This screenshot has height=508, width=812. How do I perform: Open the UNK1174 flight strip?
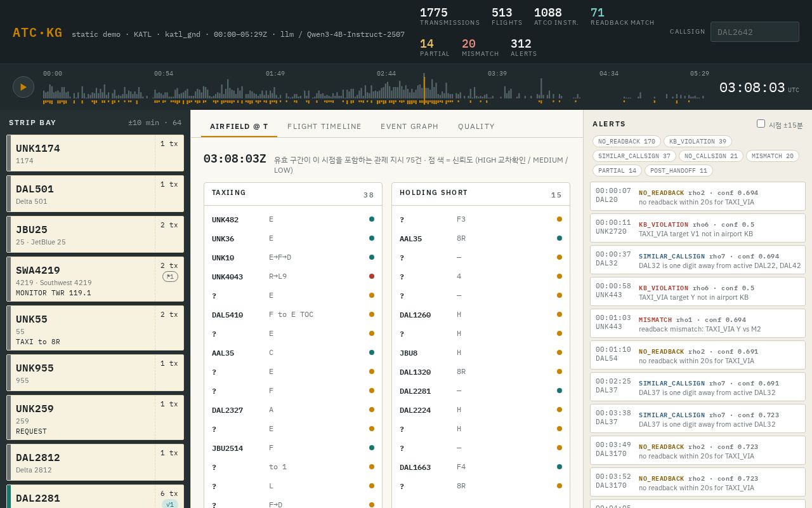coord(95,153)
